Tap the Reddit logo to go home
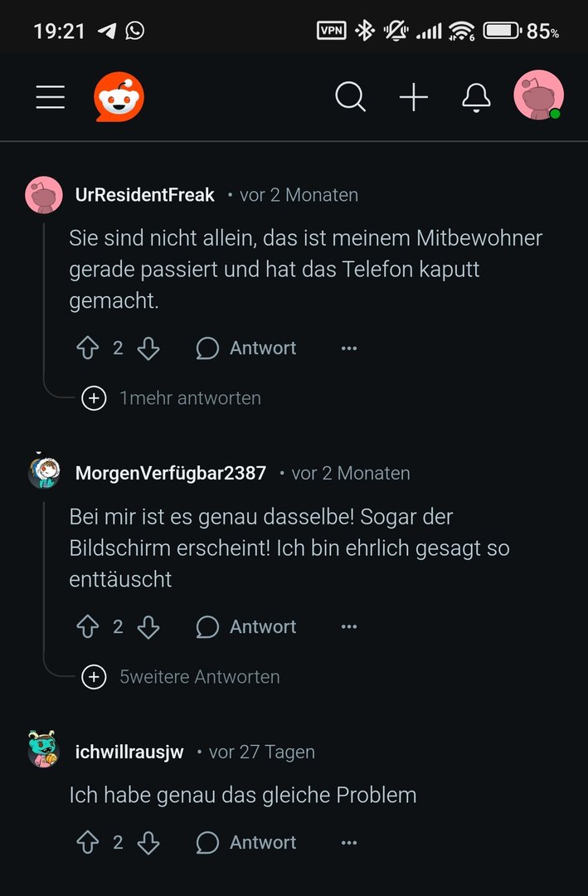 [x=119, y=97]
